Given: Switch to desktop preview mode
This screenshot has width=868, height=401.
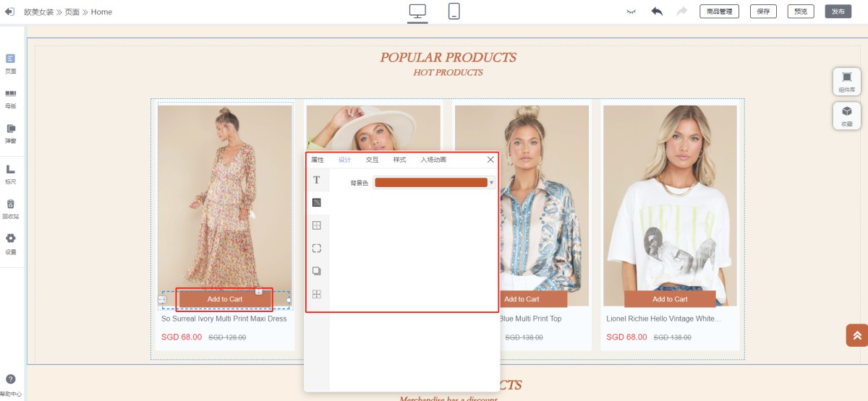Looking at the screenshot, I should click(417, 12).
